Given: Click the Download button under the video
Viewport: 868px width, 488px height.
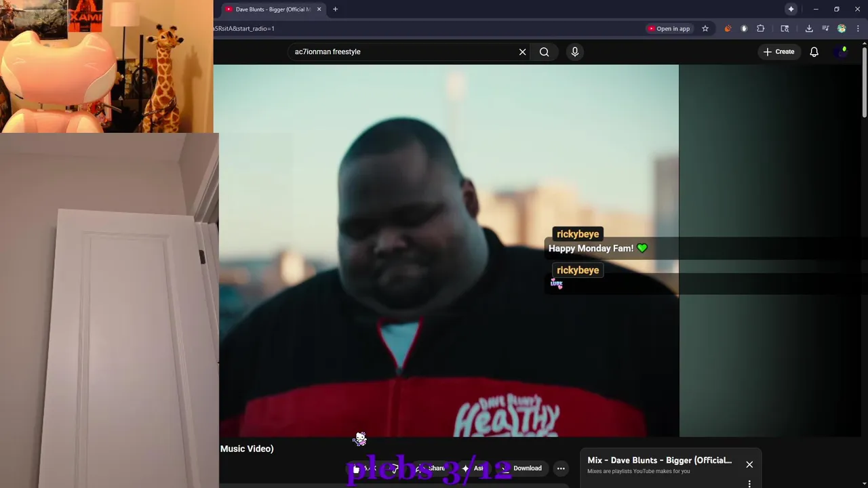Looking at the screenshot, I should point(521,468).
